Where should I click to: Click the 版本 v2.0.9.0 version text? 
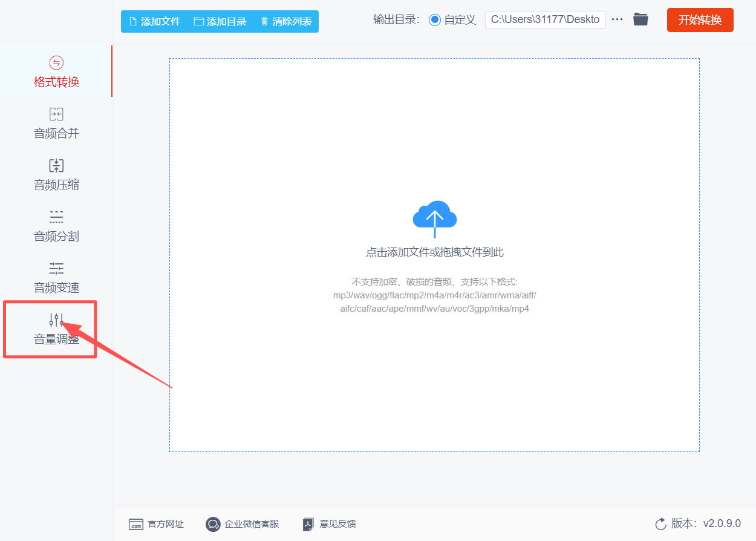(x=706, y=523)
